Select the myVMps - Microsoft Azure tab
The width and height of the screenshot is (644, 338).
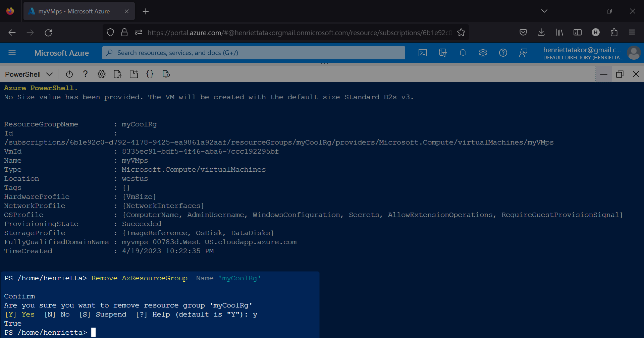point(79,11)
